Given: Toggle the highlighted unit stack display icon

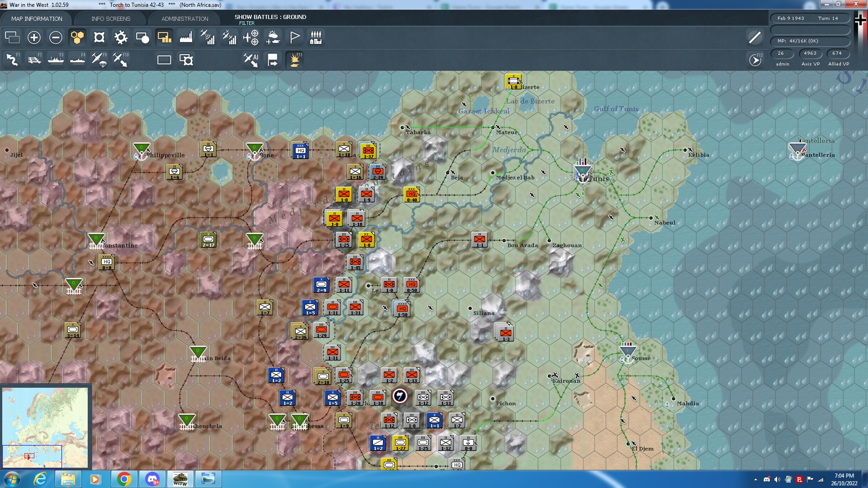Looking at the screenshot, I should (x=164, y=38).
